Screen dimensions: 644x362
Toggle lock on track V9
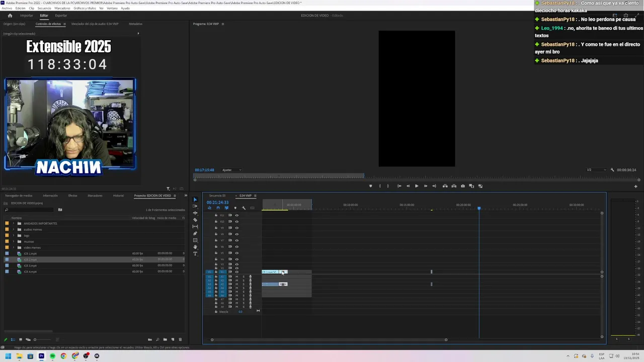click(216, 228)
